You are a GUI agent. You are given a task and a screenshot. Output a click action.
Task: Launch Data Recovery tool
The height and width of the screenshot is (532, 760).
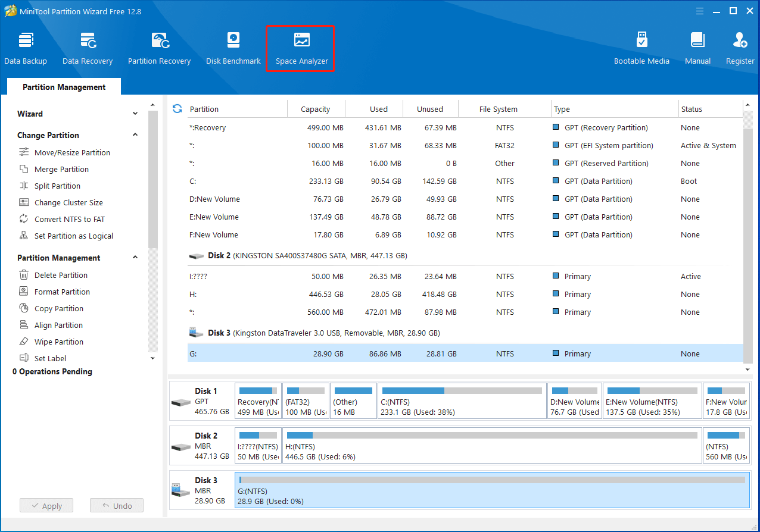[x=88, y=48]
